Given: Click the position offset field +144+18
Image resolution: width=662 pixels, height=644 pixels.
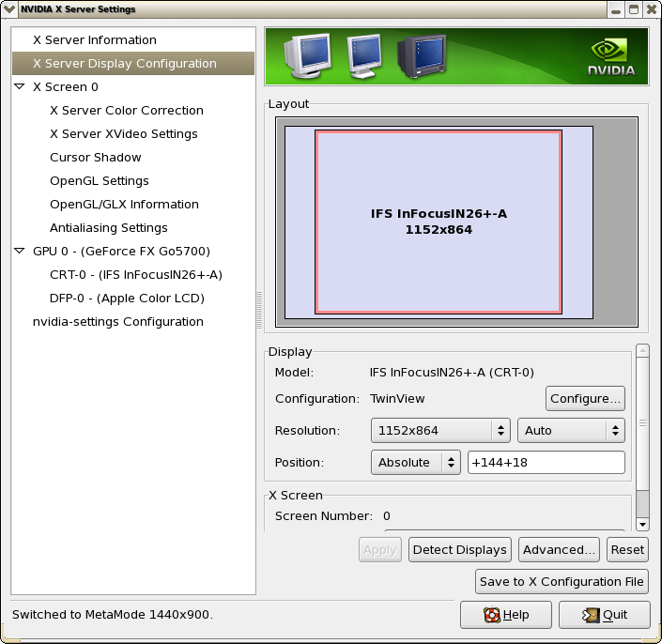Looking at the screenshot, I should point(545,462).
